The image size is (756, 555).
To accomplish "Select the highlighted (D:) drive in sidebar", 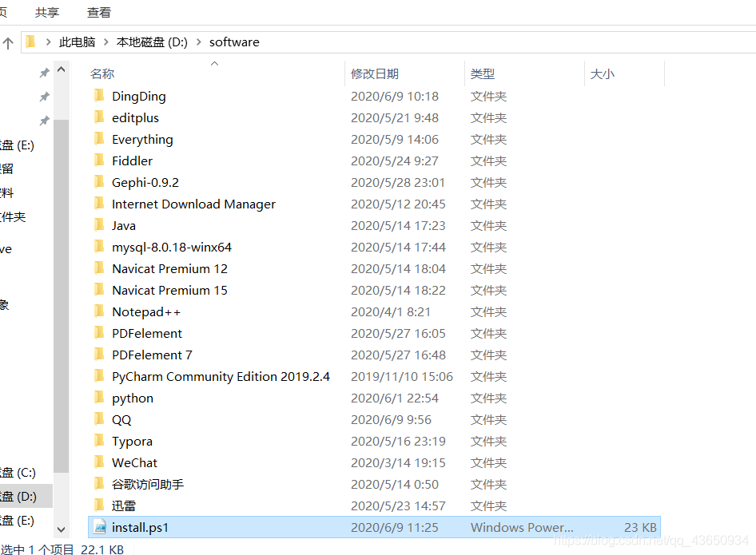I will (x=26, y=496).
